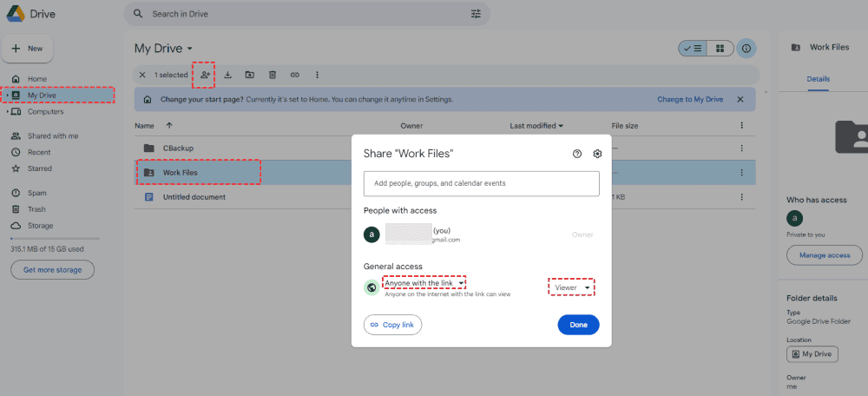
Task: Open search filter options in search bar
Action: [476, 14]
